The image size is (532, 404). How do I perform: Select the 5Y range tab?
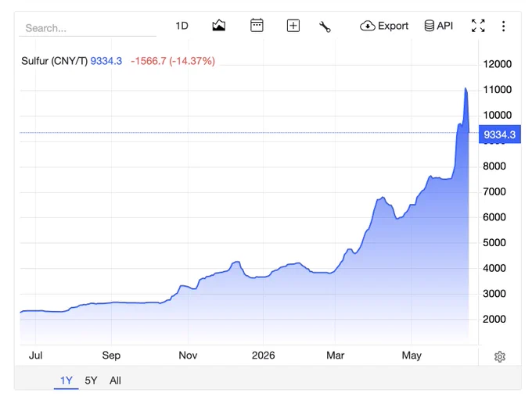91,381
